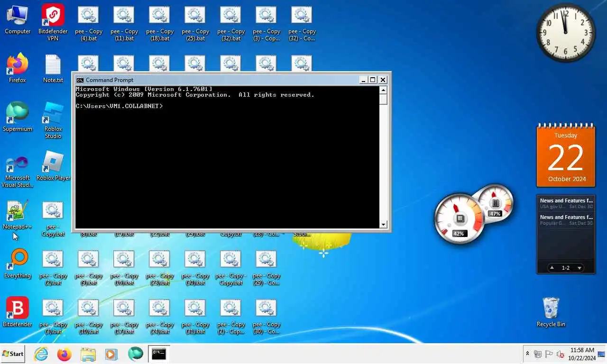Screen dimensions: 607x364
Task: Select the Computer desktop icon
Action: point(18,20)
